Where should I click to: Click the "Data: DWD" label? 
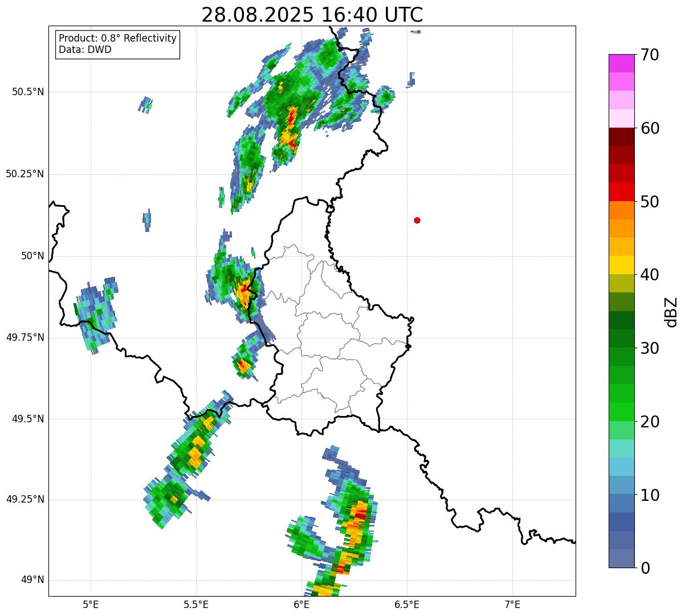coord(85,50)
